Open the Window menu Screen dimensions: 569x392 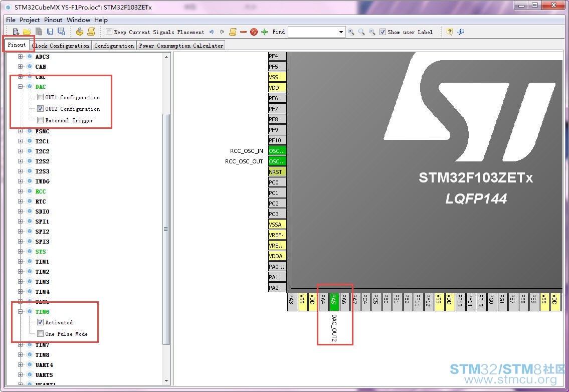tap(78, 20)
